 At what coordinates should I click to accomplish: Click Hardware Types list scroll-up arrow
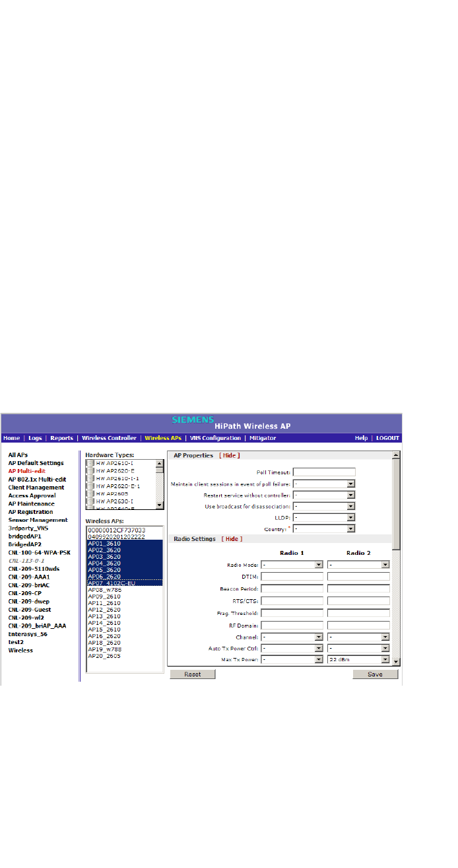click(159, 463)
